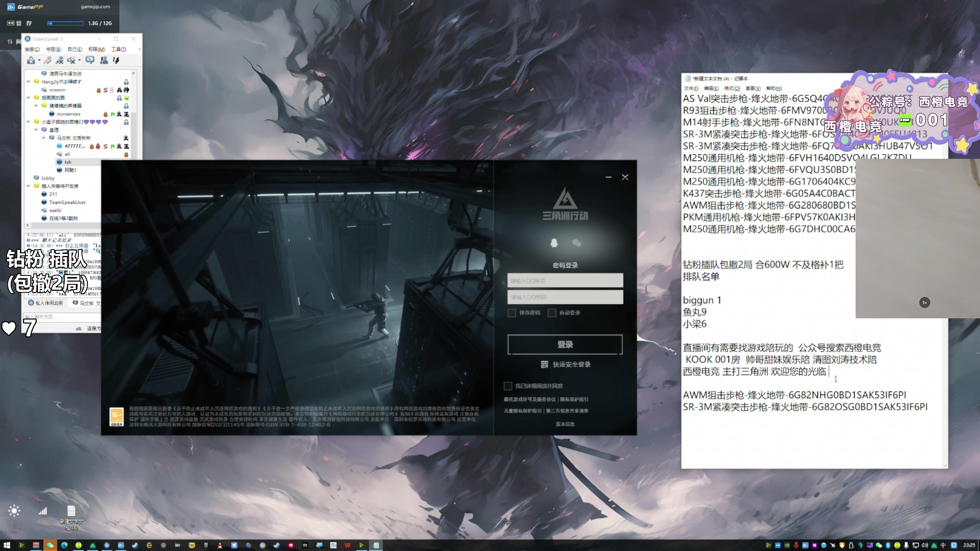
Task: Click 快速安全登录 quick login link
Action: tap(572, 365)
